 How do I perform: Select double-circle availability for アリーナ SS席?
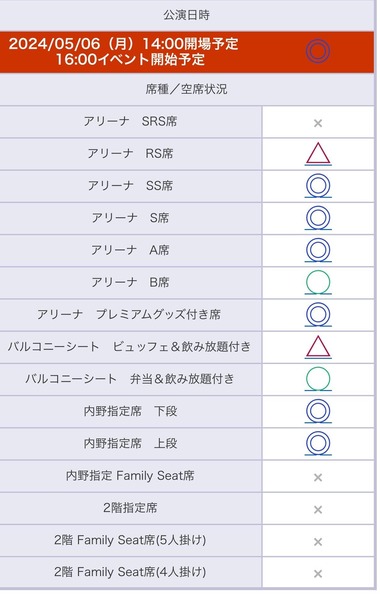[x=318, y=186]
